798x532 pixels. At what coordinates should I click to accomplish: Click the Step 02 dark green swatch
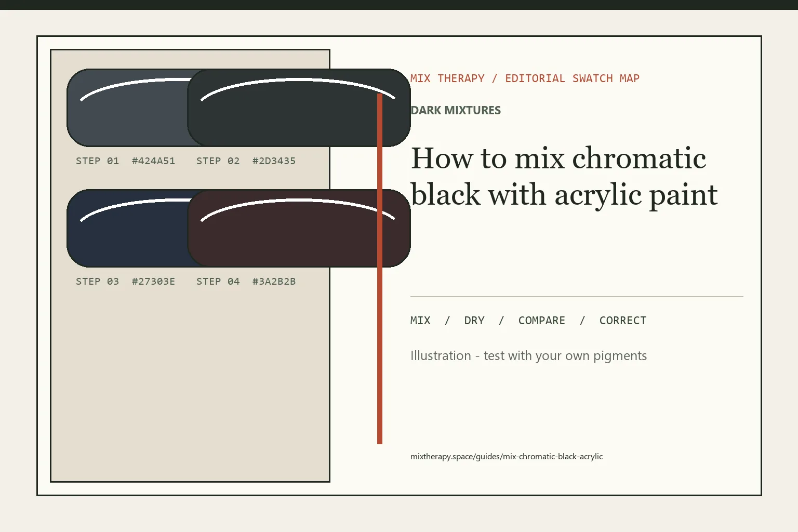coord(299,108)
